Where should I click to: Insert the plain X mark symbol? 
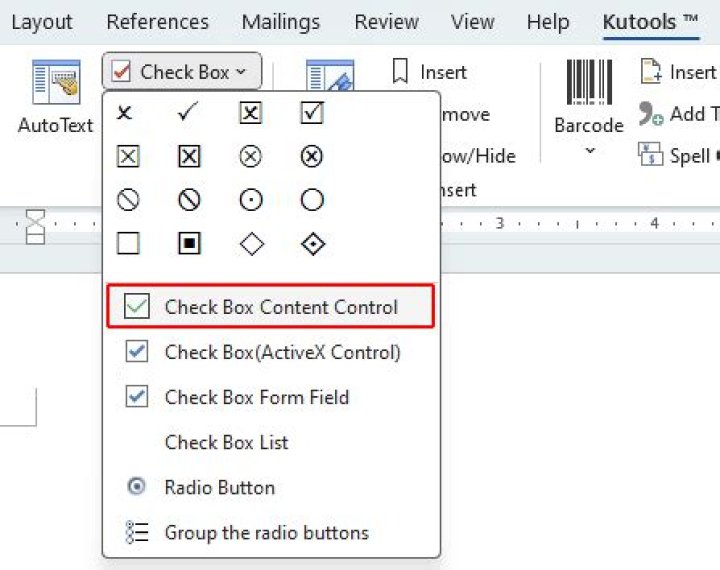[126, 113]
